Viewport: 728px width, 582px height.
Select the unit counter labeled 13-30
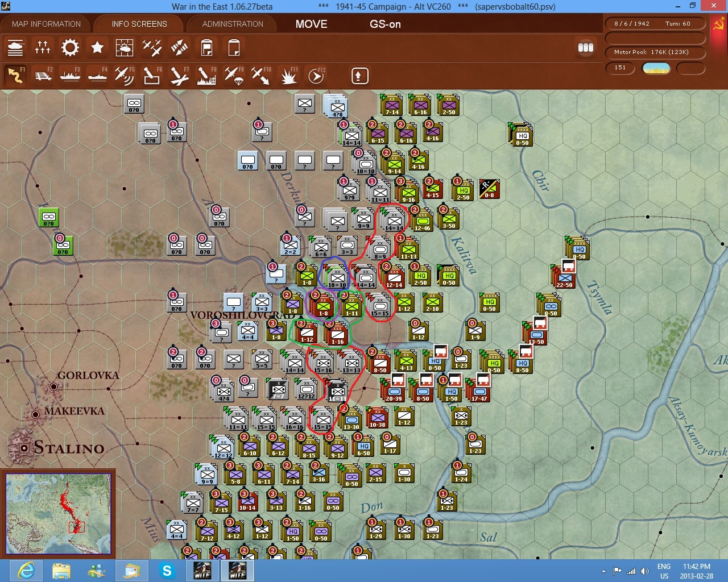click(x=351, y=419)
